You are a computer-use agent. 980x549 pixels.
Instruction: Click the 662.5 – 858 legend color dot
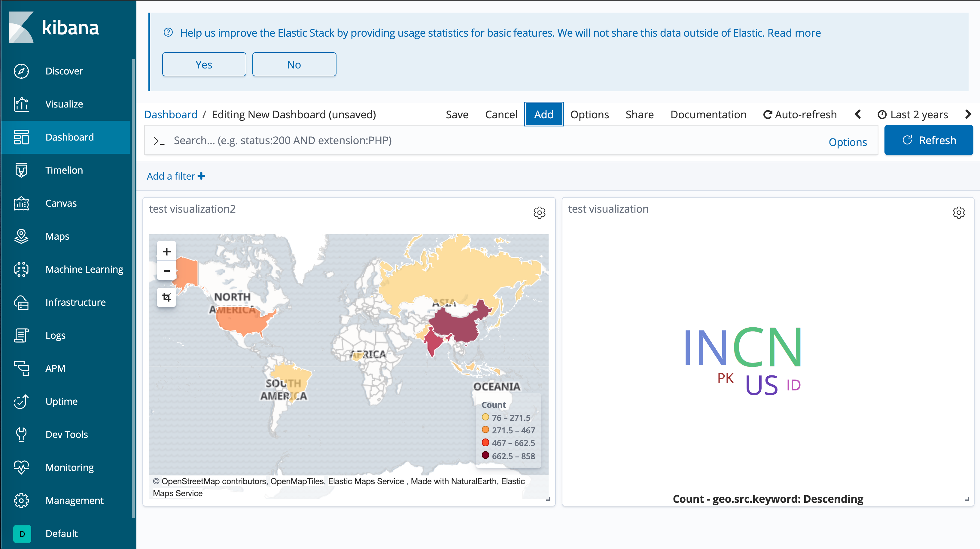coord(485,455)
